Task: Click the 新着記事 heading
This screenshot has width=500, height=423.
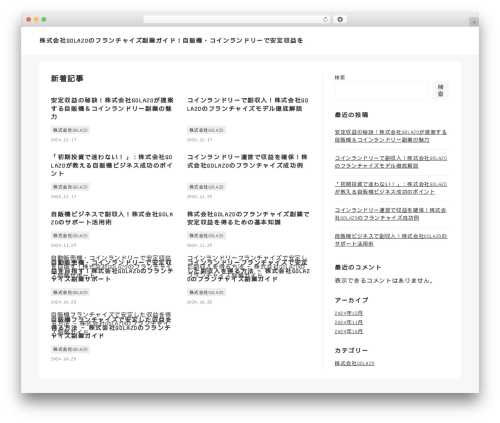Action: tap(67, 79)
